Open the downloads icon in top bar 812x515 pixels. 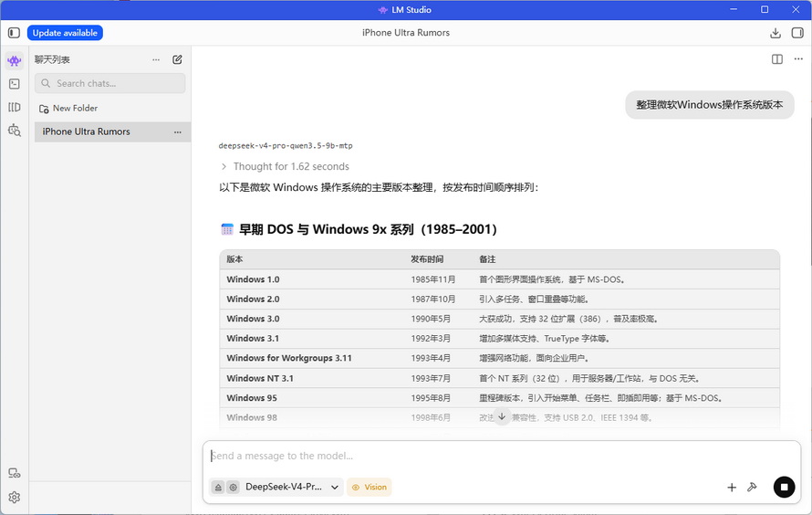tap(776, 33)
